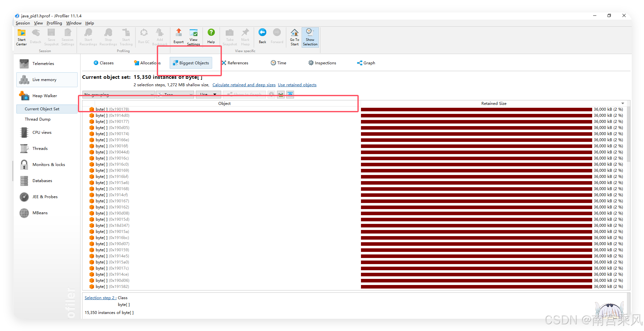Switch to the References view tab
This screenshot has width=644, height=331.
(x=238, y=63)
